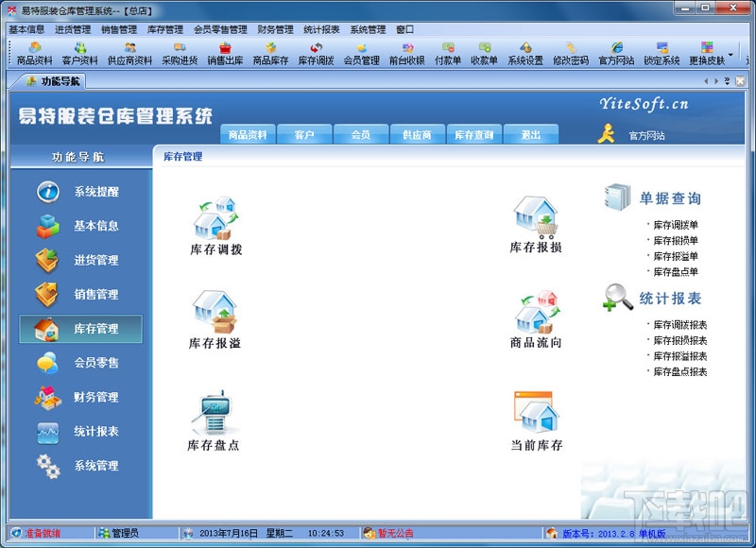756x548 pixels.
Task: Open 销售管理 menu in menu bar
Action: tap(119, 29)
